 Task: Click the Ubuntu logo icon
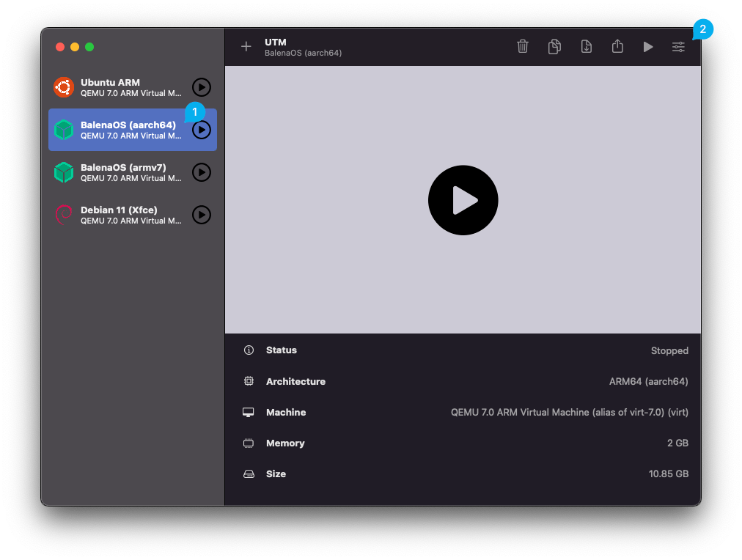click(64, 87)
